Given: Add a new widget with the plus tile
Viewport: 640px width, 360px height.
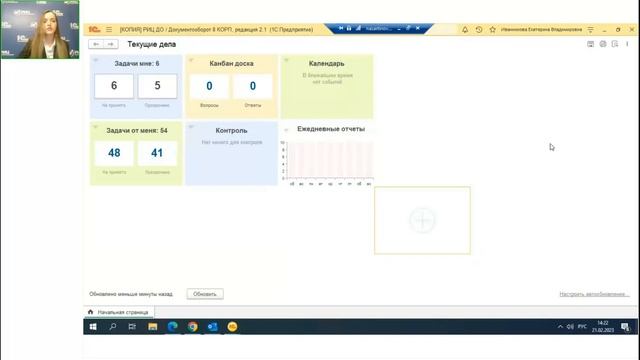Looking at the screenshot, I should [x=422, y=220].
